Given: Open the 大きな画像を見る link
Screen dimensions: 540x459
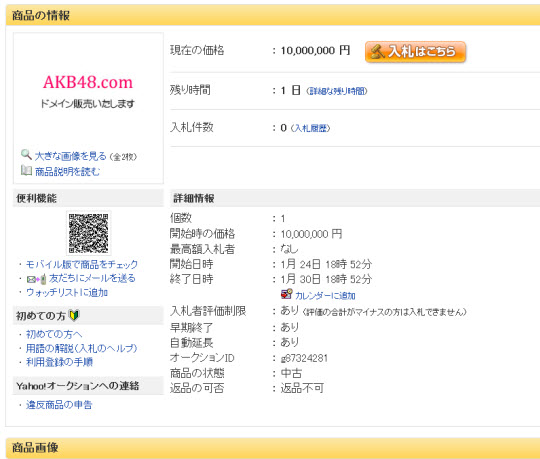Looking at the screenshot, I should (71, 156).
